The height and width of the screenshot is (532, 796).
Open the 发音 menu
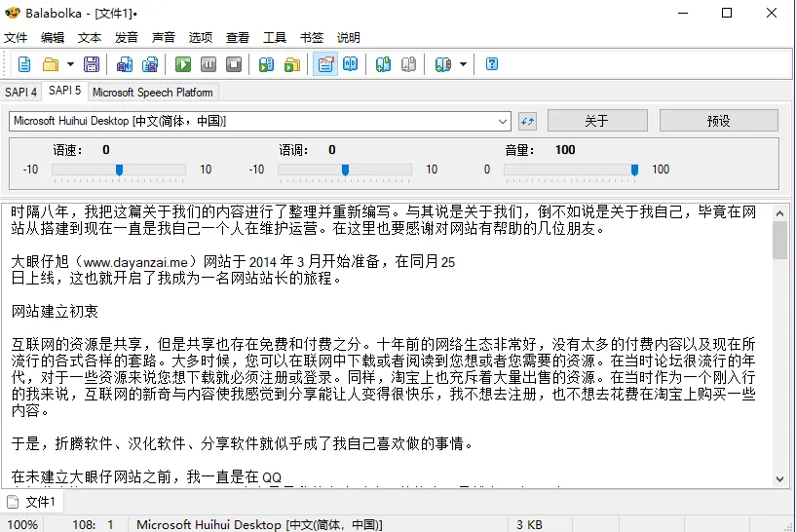click(x=127, y=38)
